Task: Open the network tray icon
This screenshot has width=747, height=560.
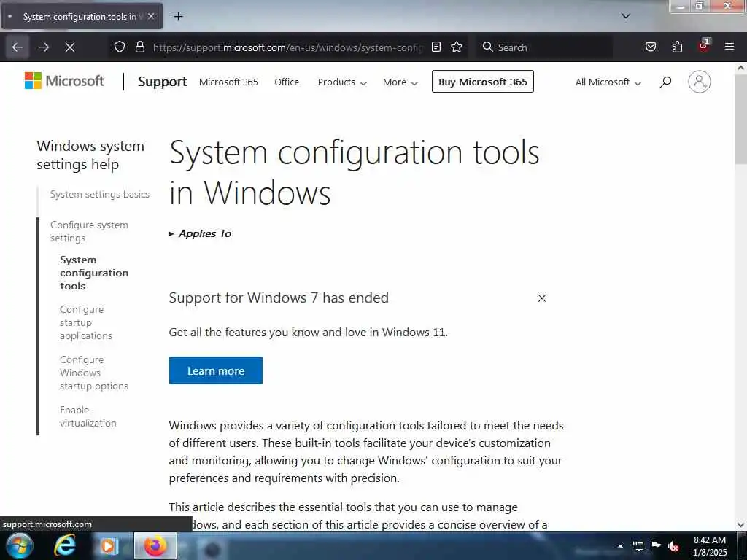Action: (x=638, y=546)
